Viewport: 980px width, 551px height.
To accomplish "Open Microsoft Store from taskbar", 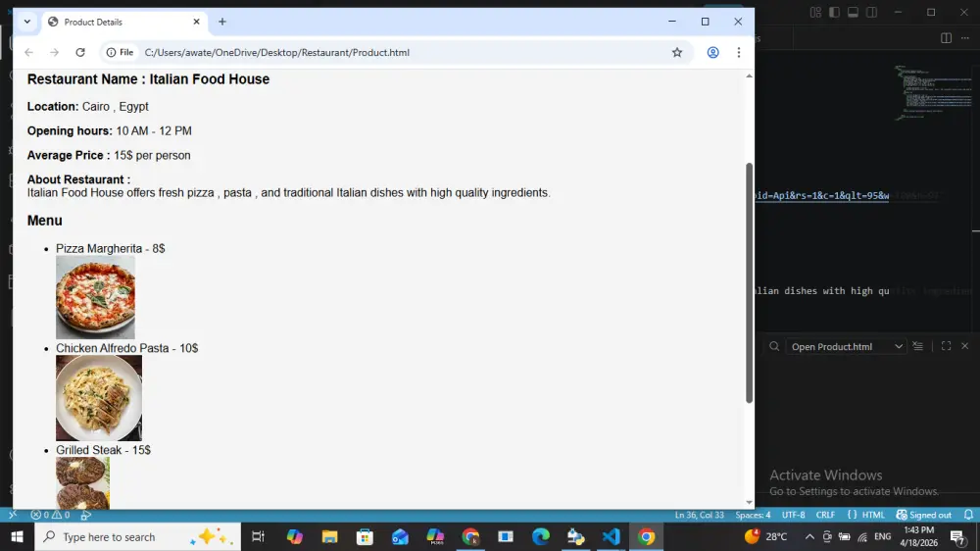I will coord(365,536).
